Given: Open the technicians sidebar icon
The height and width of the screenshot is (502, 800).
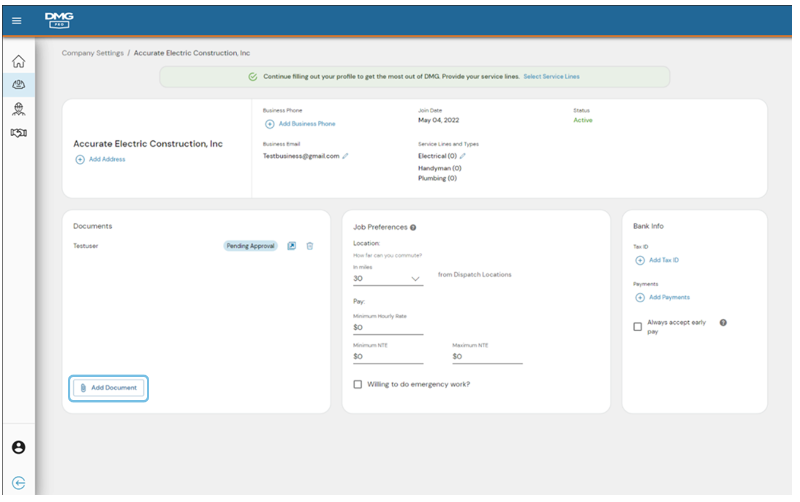Looking at the screenshot, I should [18, 108].
